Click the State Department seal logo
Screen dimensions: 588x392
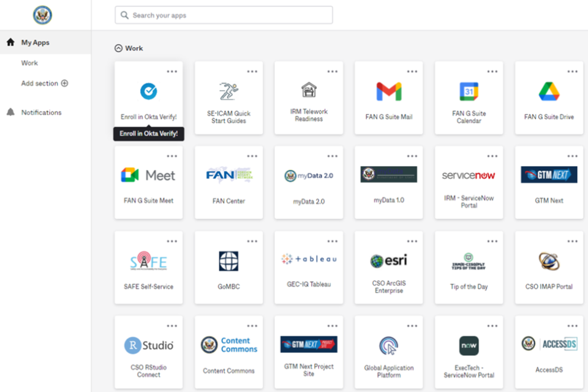(42, 15)
